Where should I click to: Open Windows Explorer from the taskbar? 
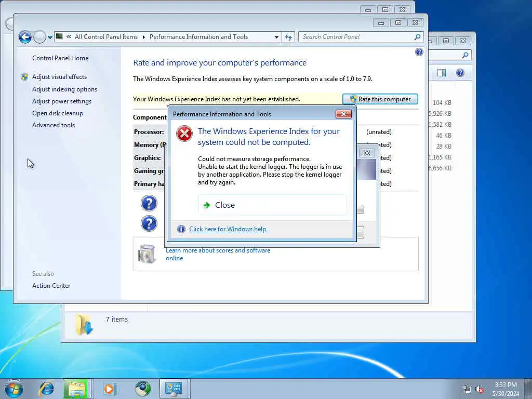coord(77,389)
